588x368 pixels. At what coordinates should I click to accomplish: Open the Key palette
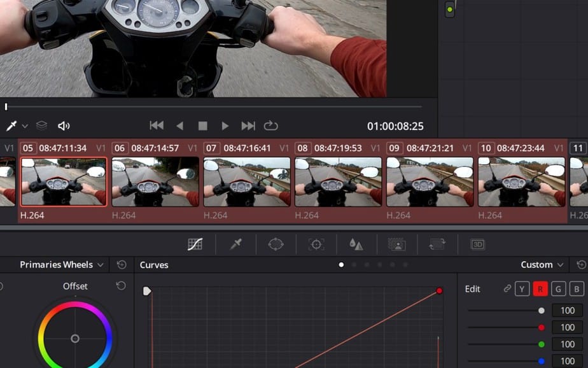396,244
